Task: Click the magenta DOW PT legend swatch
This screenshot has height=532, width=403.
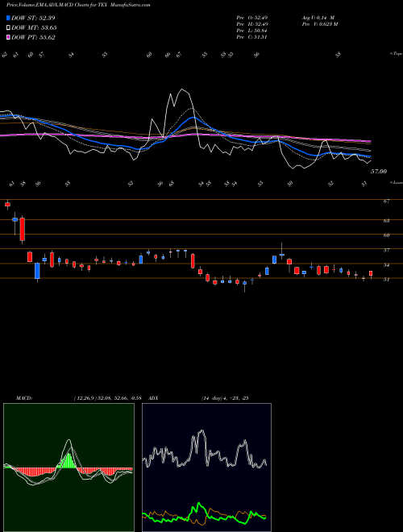Action: 8,37
